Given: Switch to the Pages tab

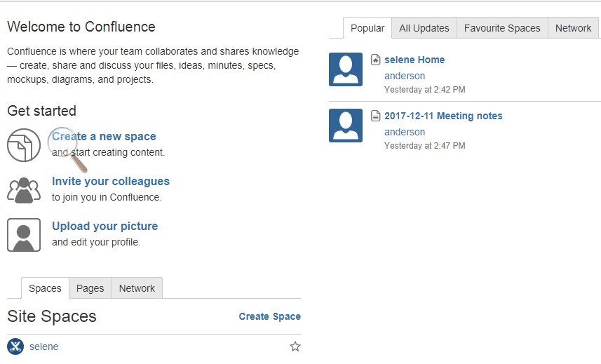Looking at the screenshot, I should click(x=90, y=288).
